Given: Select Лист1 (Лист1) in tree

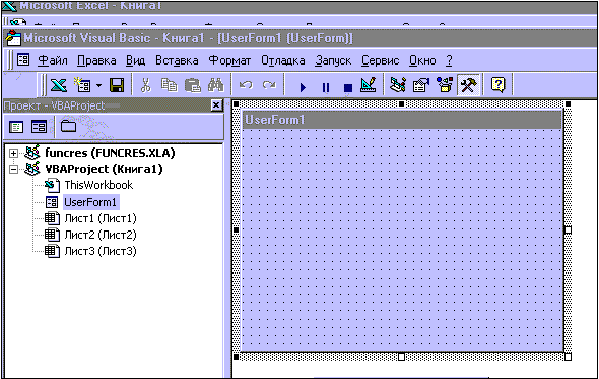Looking at the screenshot, I should click(x=100, y=218).
